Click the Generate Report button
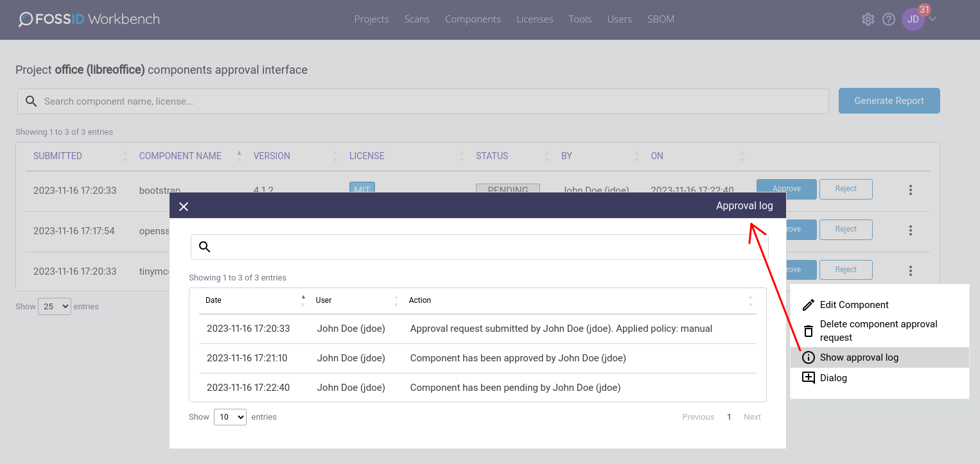The height and width of the screenshot is (464, 980). pos(889,101)
